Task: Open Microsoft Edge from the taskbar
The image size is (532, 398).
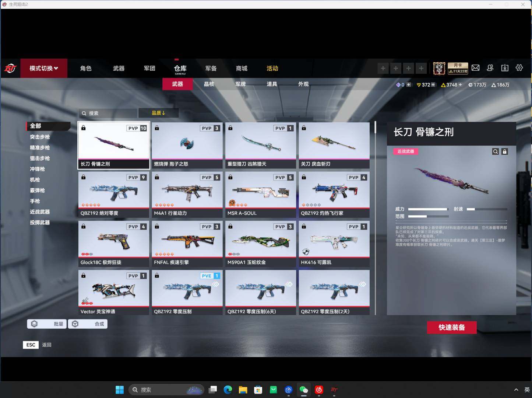Action: click(x=228, y=390)
